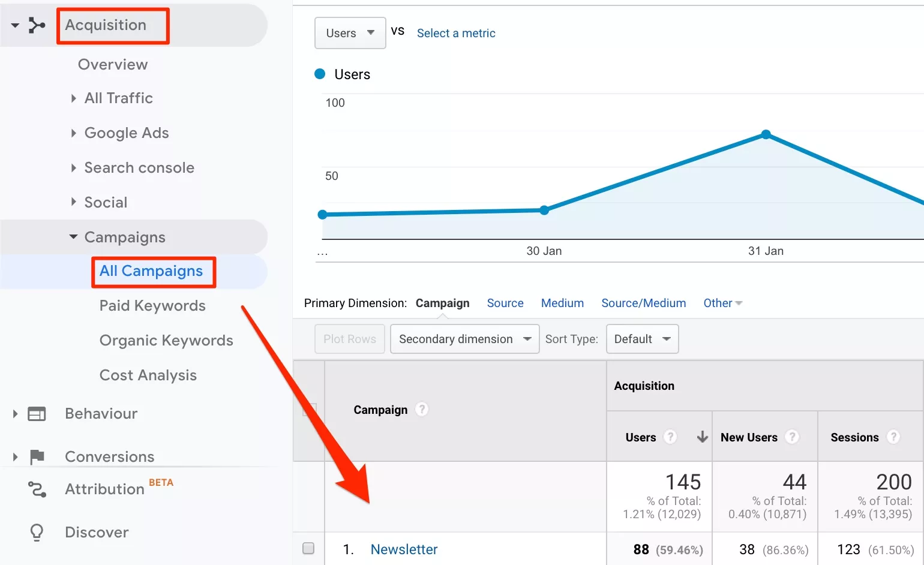924x565 pixels.
Task: Click the New Users help icon
Action: [x=793, y=437]
